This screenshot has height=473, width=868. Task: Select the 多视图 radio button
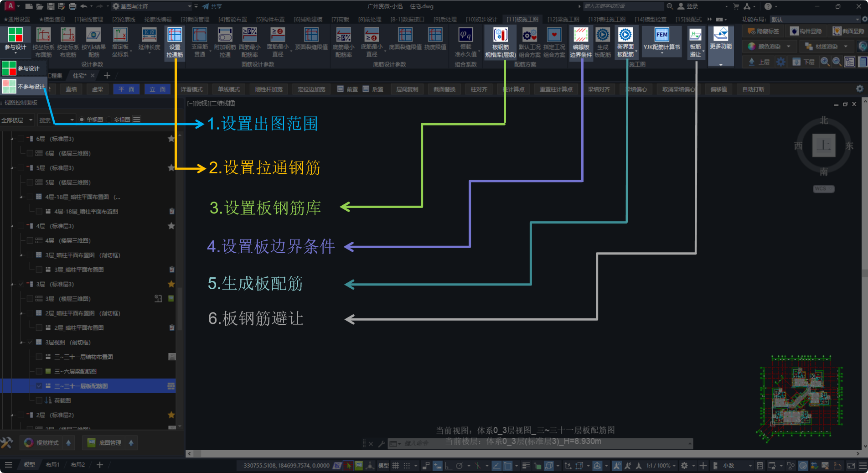coord(109,120)
